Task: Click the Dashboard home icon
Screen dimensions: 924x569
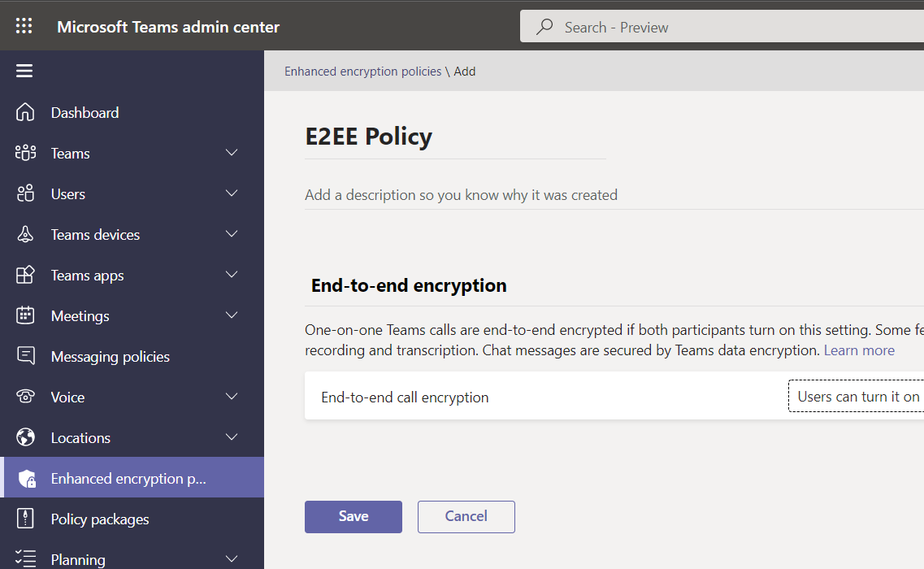Action: (x=26, y=112)
